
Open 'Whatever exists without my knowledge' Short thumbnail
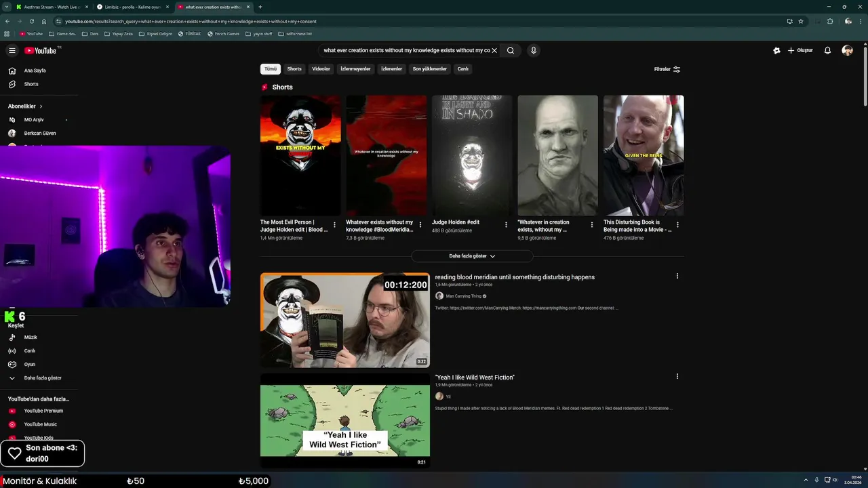(386, 155)
